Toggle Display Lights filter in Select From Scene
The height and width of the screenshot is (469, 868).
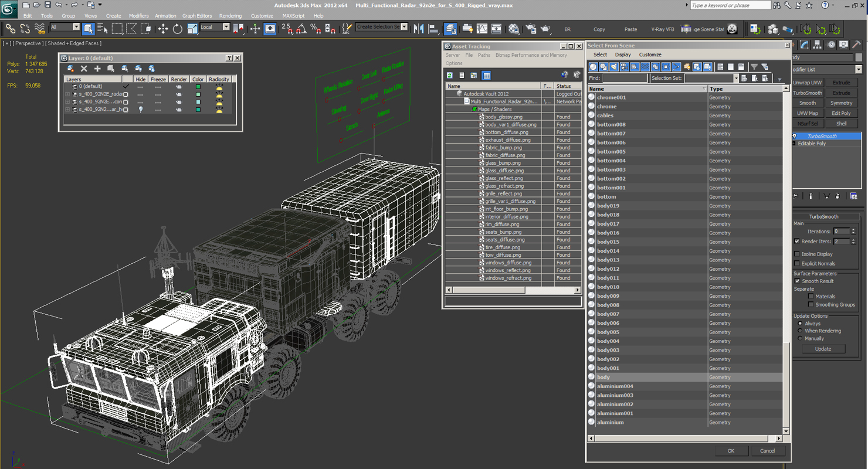pyautogui.click(x=614, y=67)
